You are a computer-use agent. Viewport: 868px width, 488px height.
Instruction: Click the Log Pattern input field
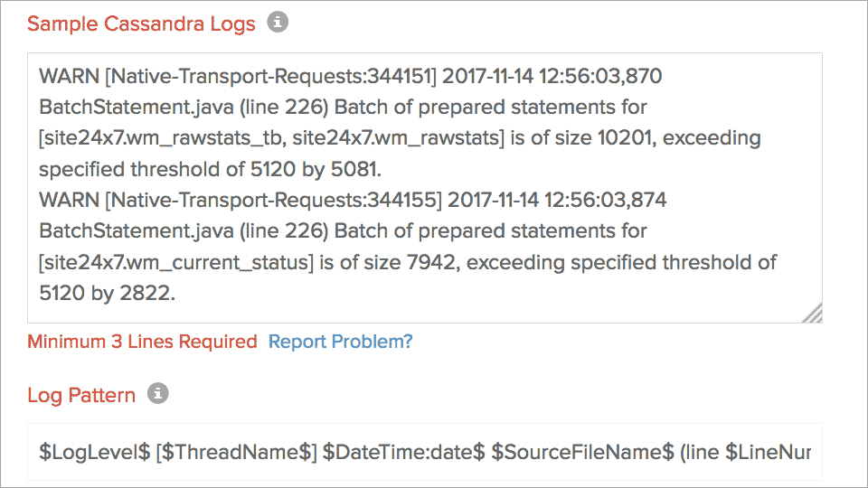[425, 451]
